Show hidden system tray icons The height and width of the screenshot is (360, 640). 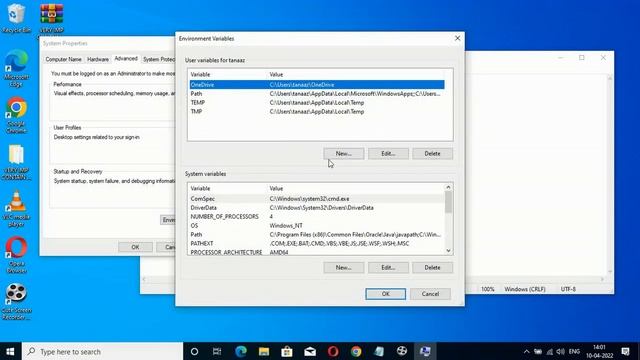pos(527,351)
